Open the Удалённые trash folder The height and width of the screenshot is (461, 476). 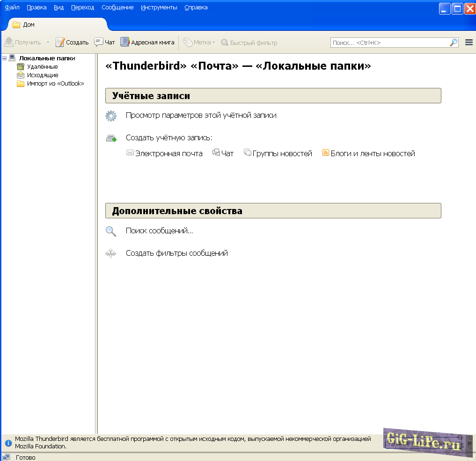click(x=42, y=67)
